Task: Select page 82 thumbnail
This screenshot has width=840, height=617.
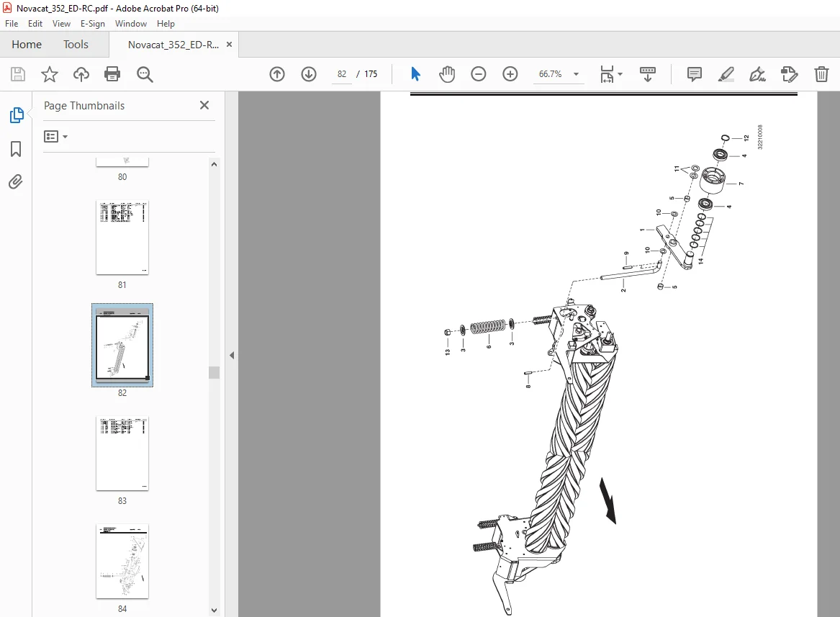Action: 122,346
